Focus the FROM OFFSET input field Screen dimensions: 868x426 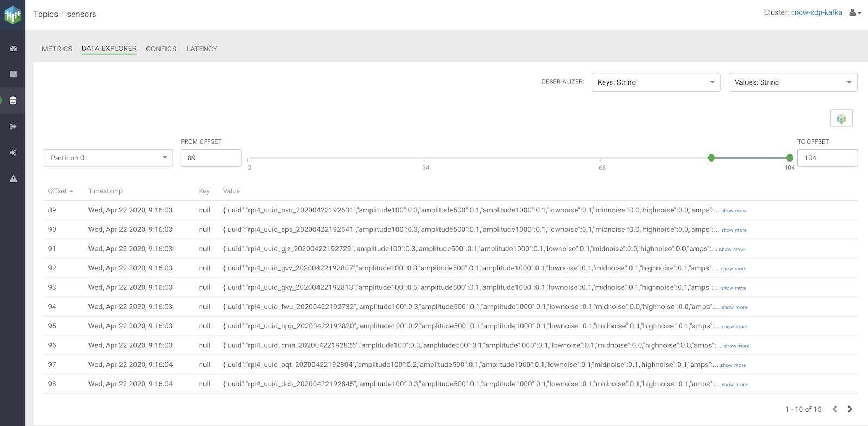211,158
